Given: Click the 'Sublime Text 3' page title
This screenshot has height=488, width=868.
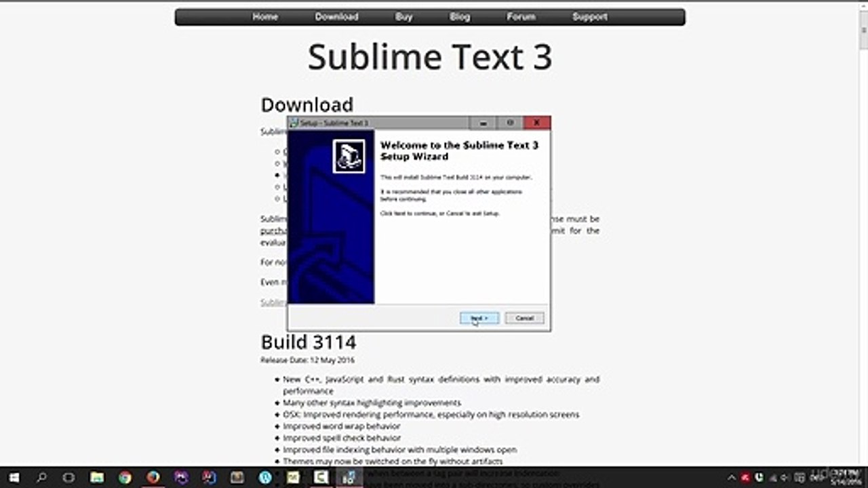Looking at the screenshot, I should [x=430, y=57].
